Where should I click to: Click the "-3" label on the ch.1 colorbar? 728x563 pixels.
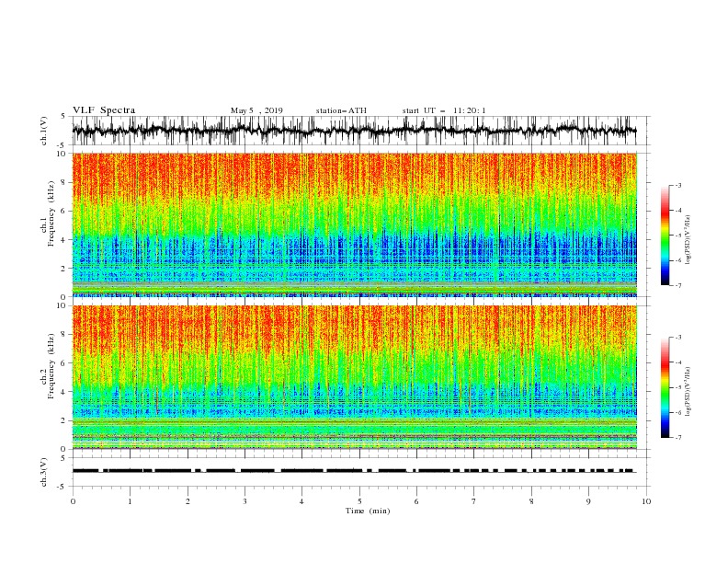point(678,185)
